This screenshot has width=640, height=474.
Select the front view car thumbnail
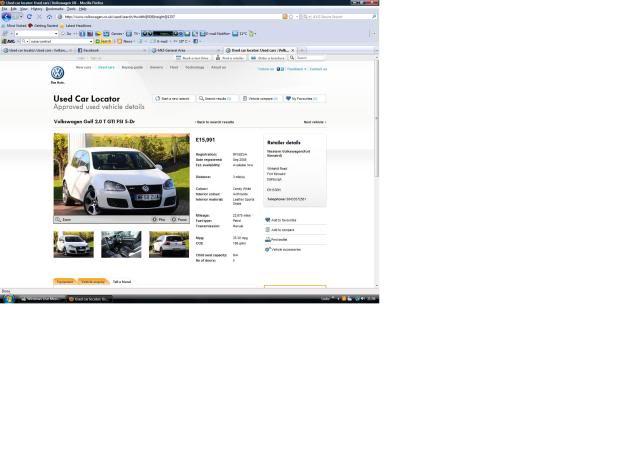[x=73, y=245]
